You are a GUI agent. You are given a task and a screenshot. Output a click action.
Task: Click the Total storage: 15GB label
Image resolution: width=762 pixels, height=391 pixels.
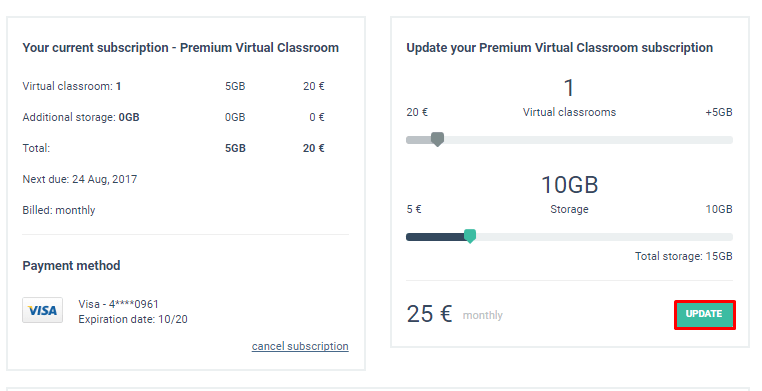pos(683,256)
